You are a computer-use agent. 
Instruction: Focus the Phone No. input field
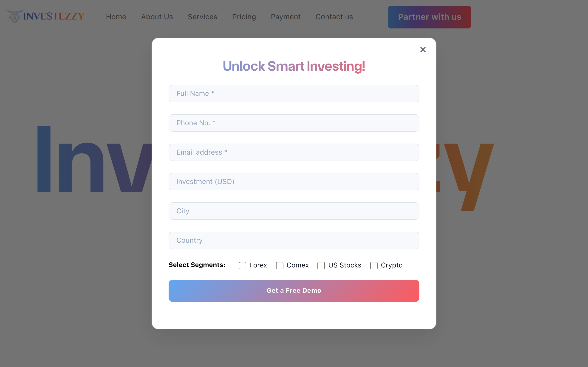(294, 123)
